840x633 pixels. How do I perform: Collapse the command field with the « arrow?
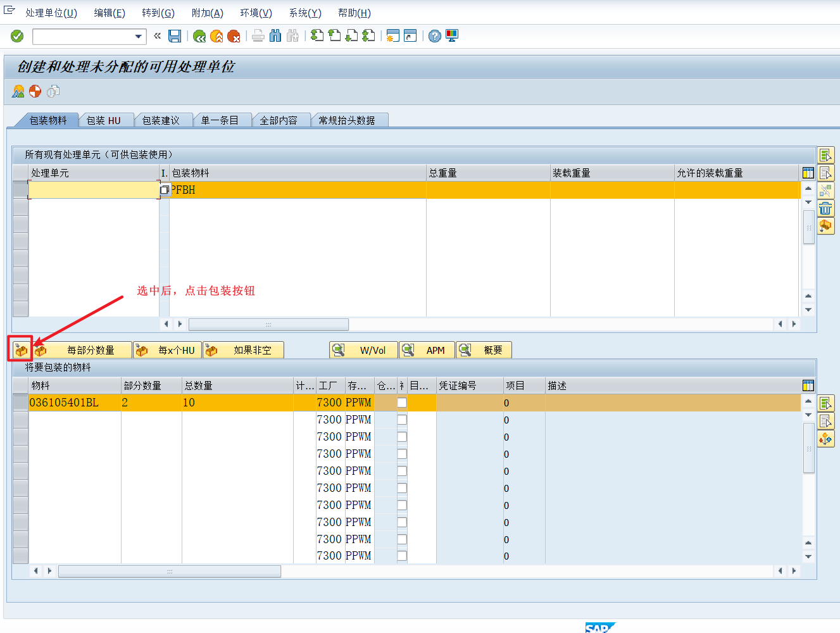158,36
